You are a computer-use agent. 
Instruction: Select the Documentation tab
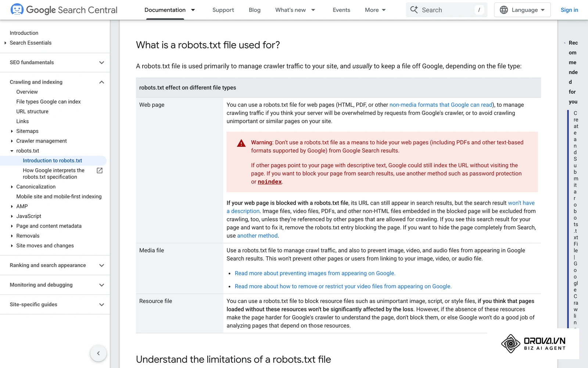(165, 10)
